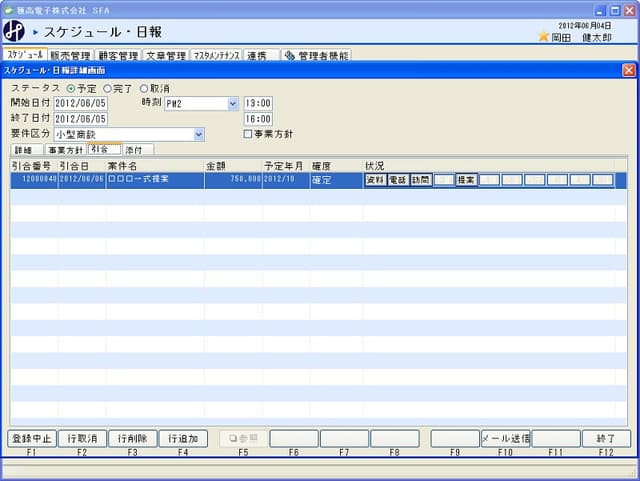Viewport: 640px width, 481px height.
Task: Open the マスタメンテナンス tab
Action: [216, 56]
